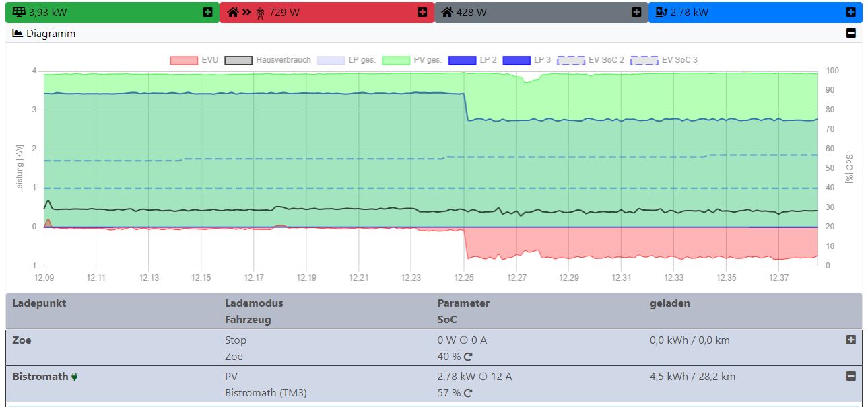Click the house icon beside 428 W

[x=447, y=12]
